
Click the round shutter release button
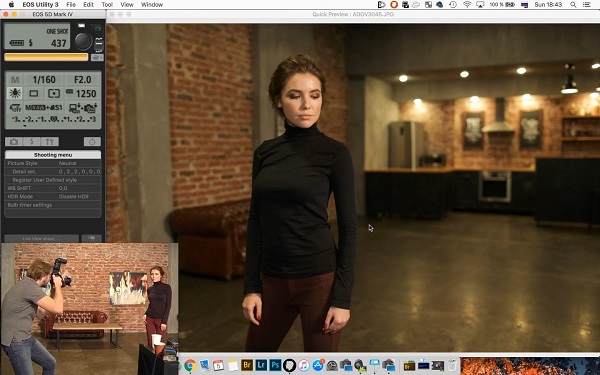coord(83,41)
